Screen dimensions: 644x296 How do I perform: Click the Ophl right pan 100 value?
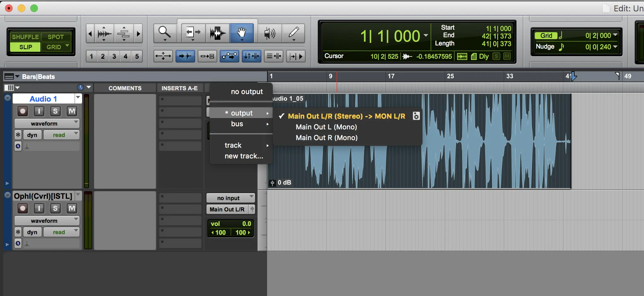(x=242, y=233)
